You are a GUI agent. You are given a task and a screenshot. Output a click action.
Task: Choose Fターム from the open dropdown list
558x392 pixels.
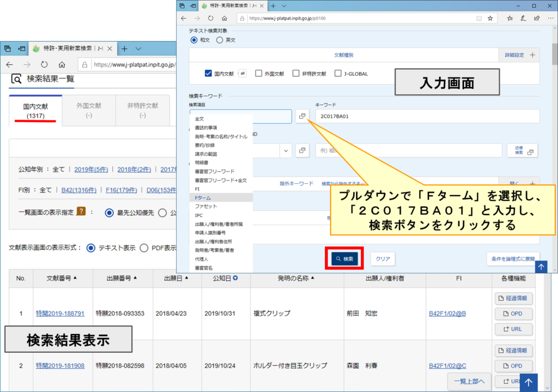point(203,197)
